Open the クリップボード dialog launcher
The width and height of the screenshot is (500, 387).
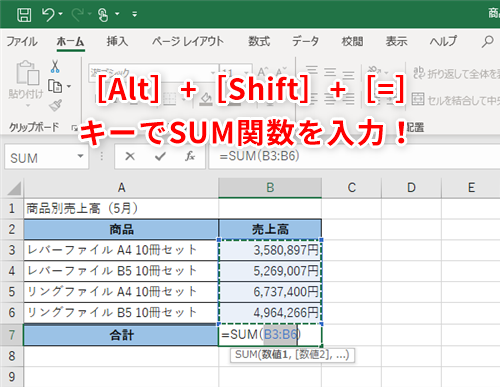coord(74,127)
